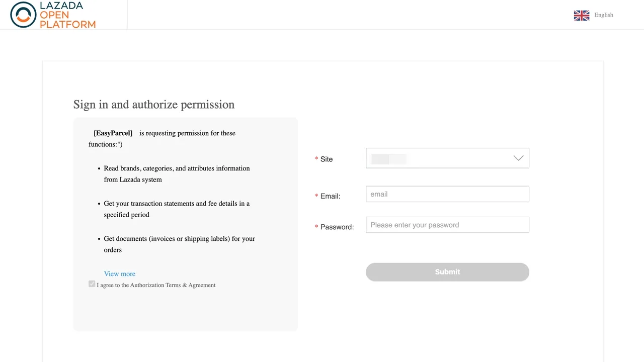Click the Site dropdown chevron arrow
644x362 pixels.
click(518, 158)
